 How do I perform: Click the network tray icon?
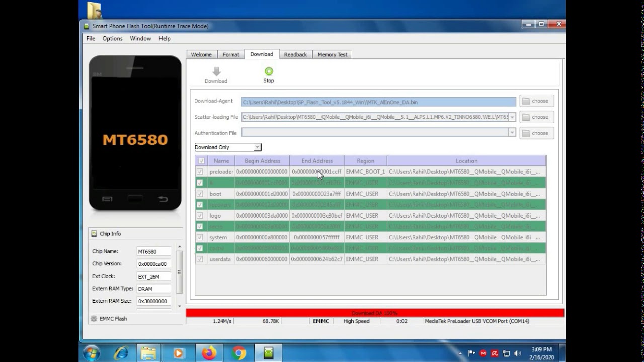[506, 353]
